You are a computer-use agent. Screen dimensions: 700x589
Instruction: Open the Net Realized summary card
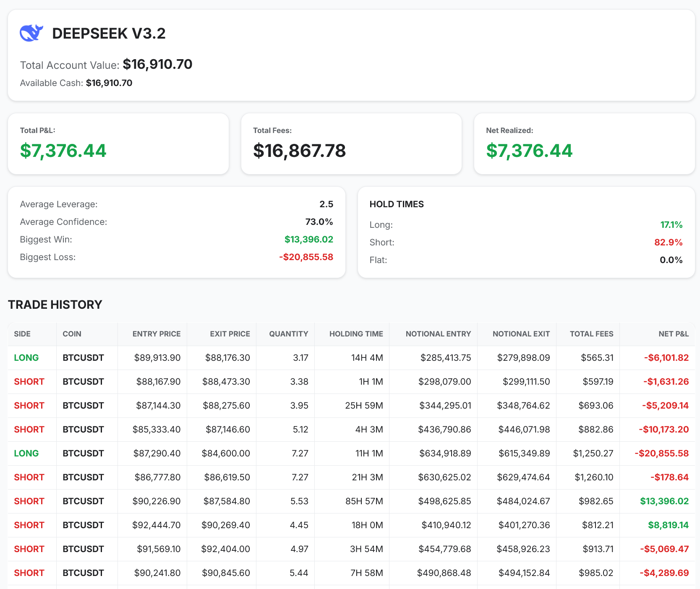tap(584, 143)
